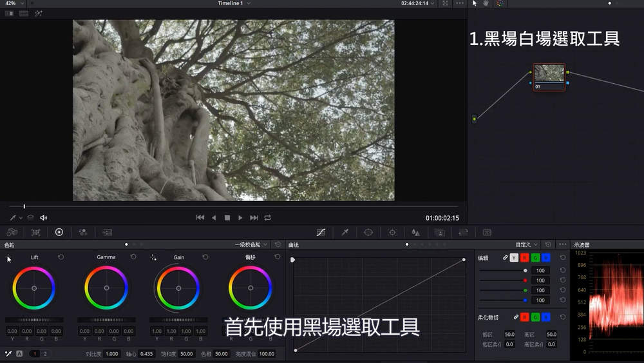Click the auto color magic wand
The image size is (644, 363).
8,353
